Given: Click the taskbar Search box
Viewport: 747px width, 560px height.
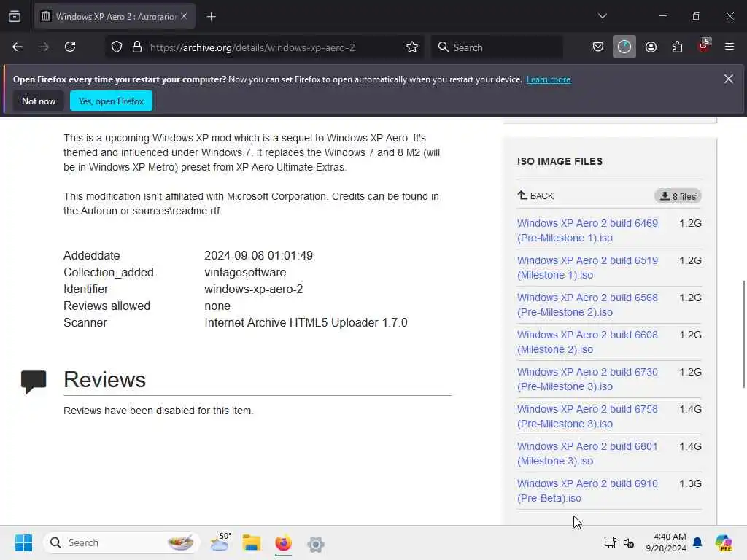Looking at the screenshot, I should 122,542.
